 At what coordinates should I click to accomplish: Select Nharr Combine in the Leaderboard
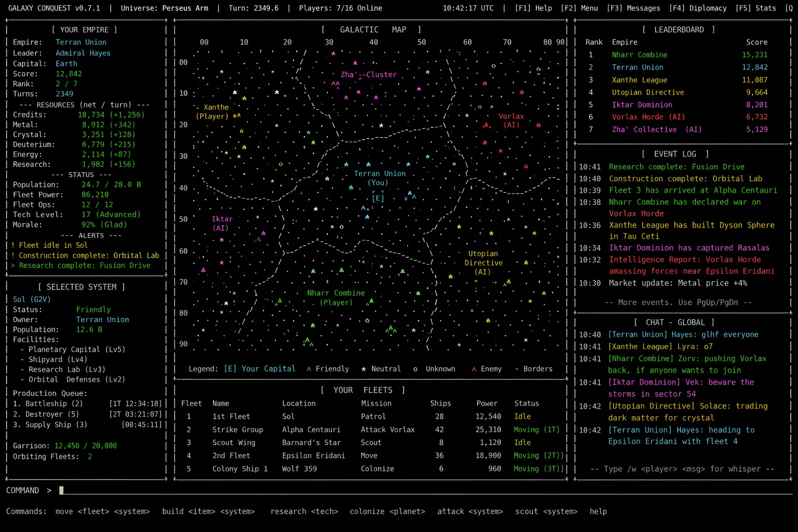640,55
